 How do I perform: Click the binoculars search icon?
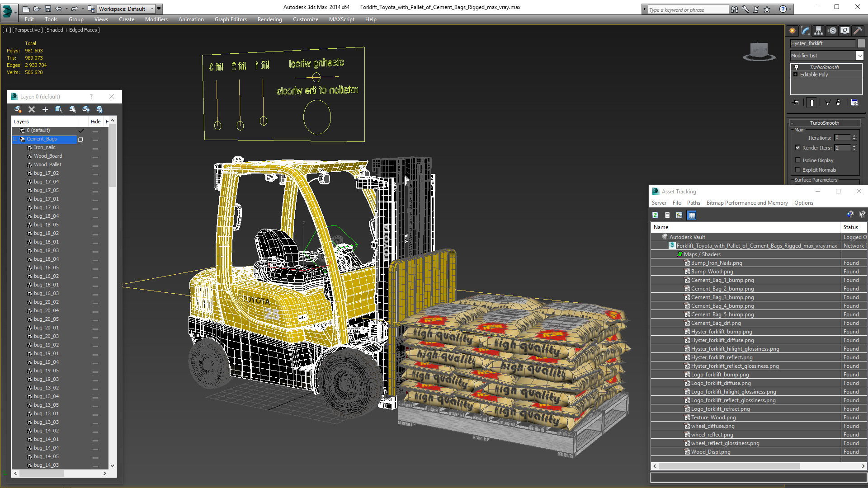(735, 9)
